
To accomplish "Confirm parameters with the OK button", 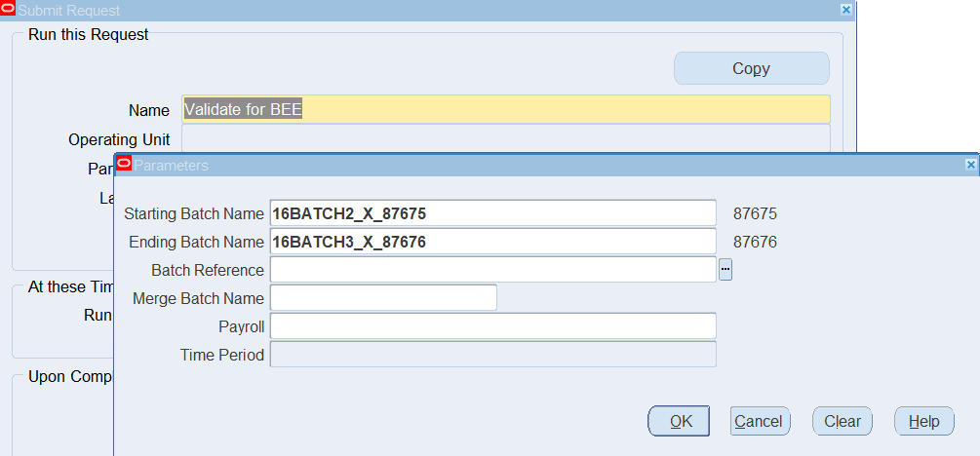I will click(x=680, y=421).
